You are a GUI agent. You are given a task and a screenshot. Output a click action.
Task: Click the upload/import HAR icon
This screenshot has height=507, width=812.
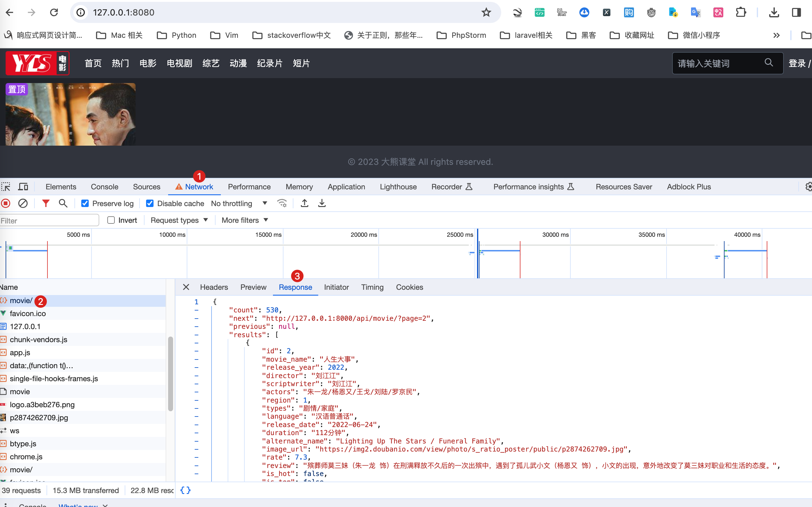pos(305,203)
